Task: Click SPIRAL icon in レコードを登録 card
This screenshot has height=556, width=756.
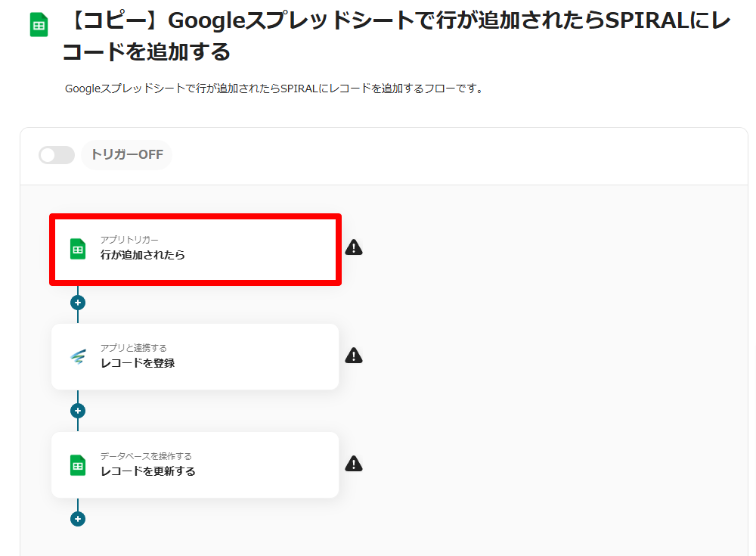Action: (x=78, y=357)
